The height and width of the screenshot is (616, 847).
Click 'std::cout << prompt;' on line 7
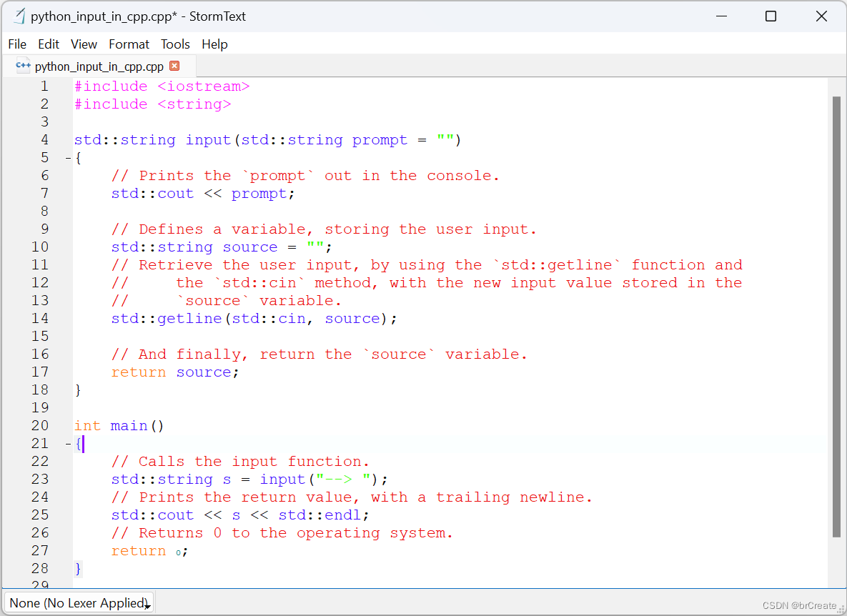pos(203,194)
